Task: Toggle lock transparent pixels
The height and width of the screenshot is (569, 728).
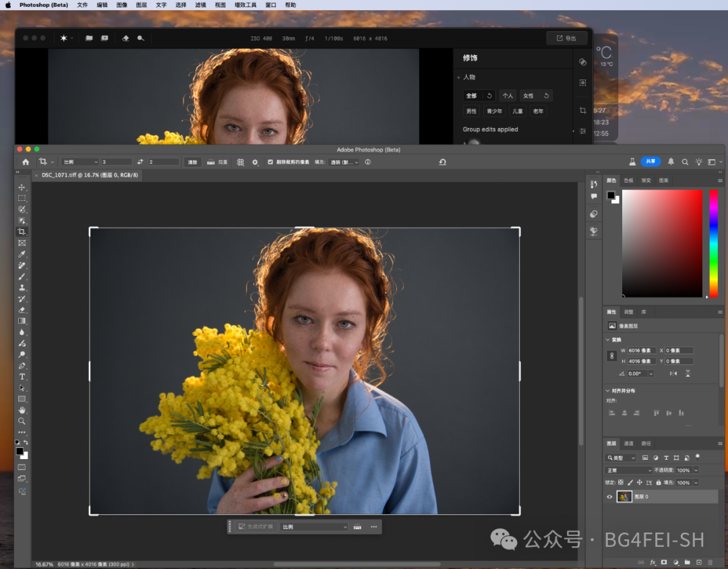Action: [621, 483]
